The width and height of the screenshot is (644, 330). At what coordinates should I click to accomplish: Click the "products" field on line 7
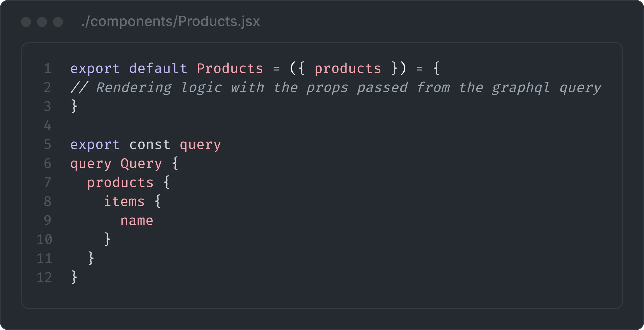pyautogui.click(x=120, y=182)
